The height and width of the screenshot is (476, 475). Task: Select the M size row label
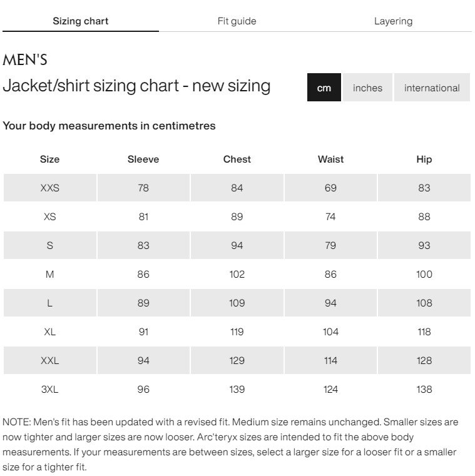(x=50, y=274)
